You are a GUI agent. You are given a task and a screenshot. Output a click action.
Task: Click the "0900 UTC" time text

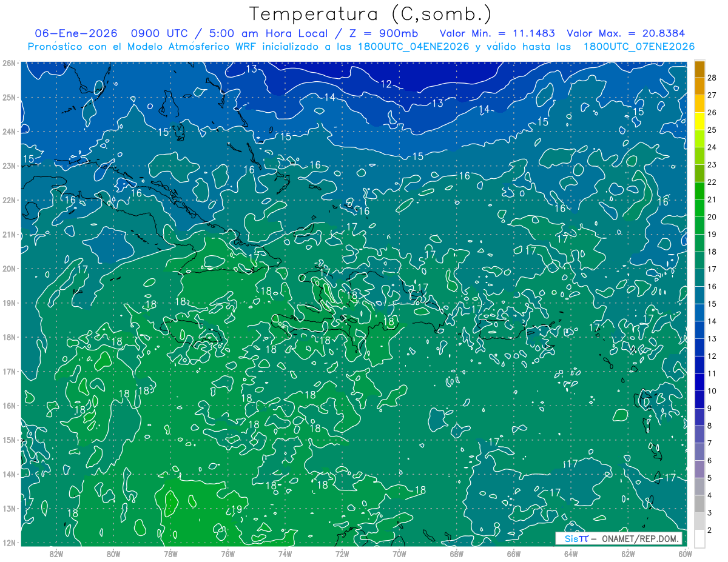(x=160, y=33)
